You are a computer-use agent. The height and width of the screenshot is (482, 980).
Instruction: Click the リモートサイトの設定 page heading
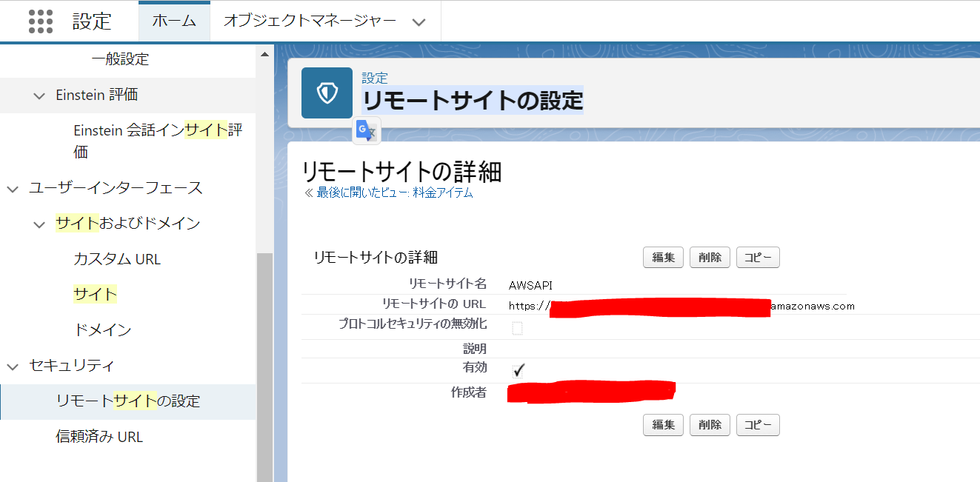pyautogui.click(x=473, y=100)
